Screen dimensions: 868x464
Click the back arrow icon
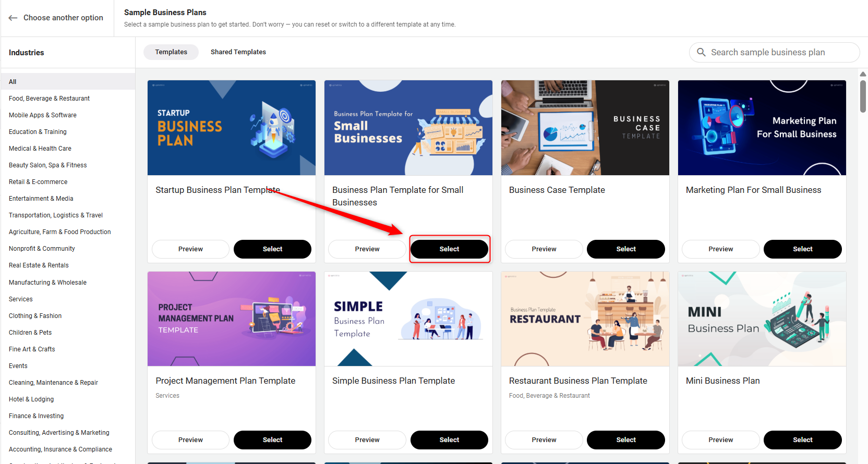point(13,18)
